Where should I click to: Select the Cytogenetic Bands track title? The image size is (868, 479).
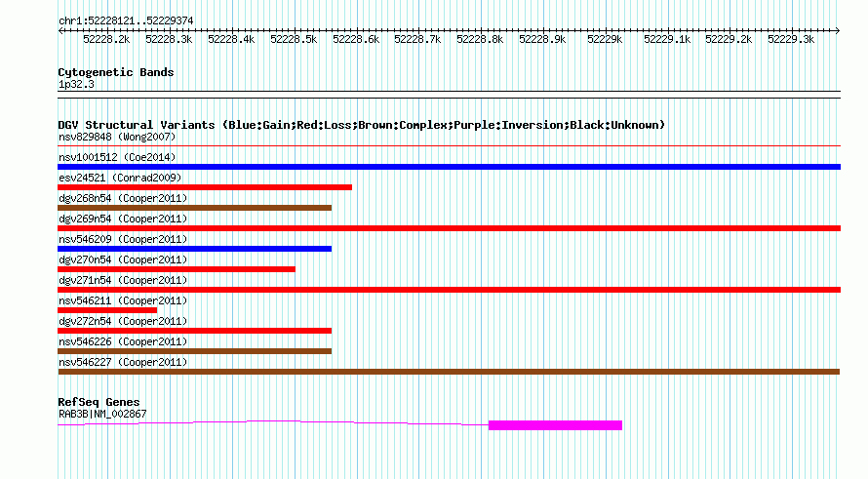tap(116, 72)
